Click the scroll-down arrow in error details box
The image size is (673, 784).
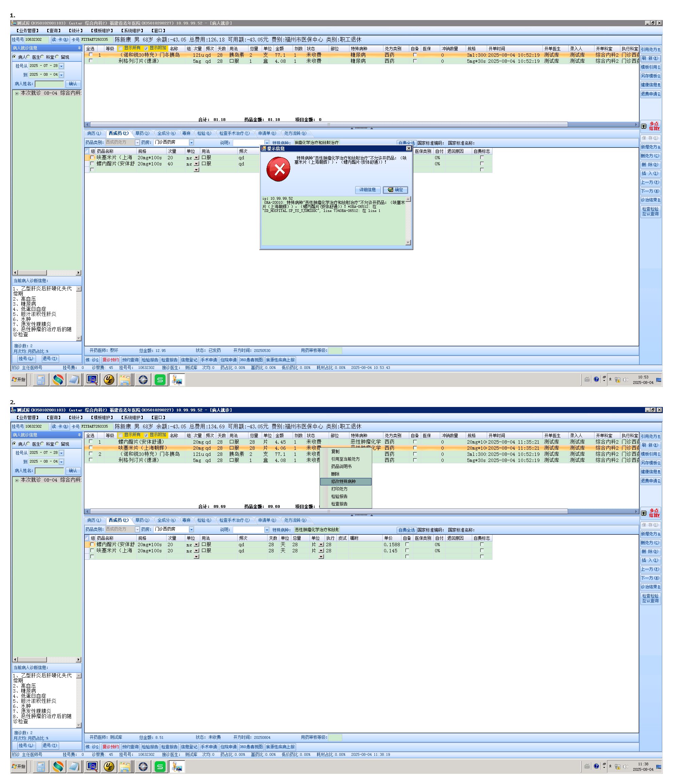click(x=408, y=243)
